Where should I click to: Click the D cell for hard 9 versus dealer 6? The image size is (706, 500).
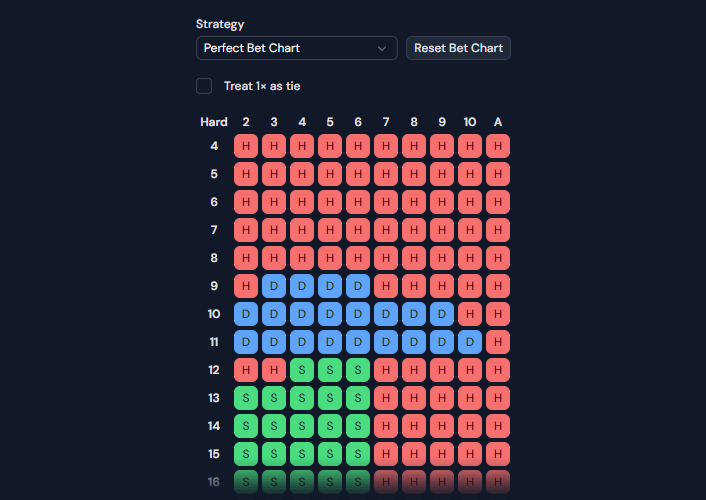click(x=358, y=286)
